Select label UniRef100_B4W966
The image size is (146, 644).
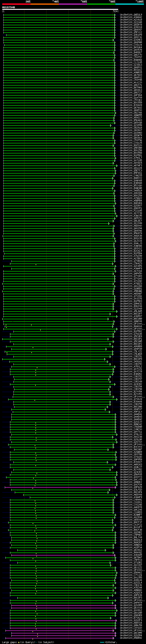tap(131, 60)
